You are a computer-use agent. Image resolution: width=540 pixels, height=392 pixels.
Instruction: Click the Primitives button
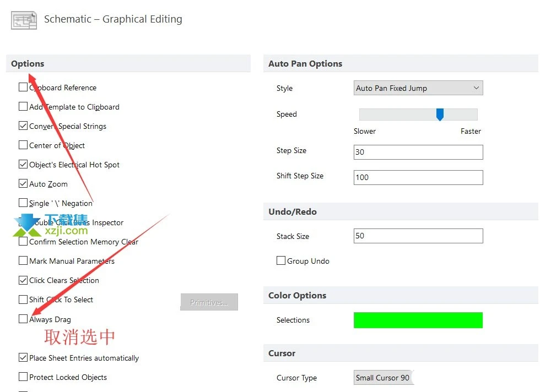coord(209,302)
